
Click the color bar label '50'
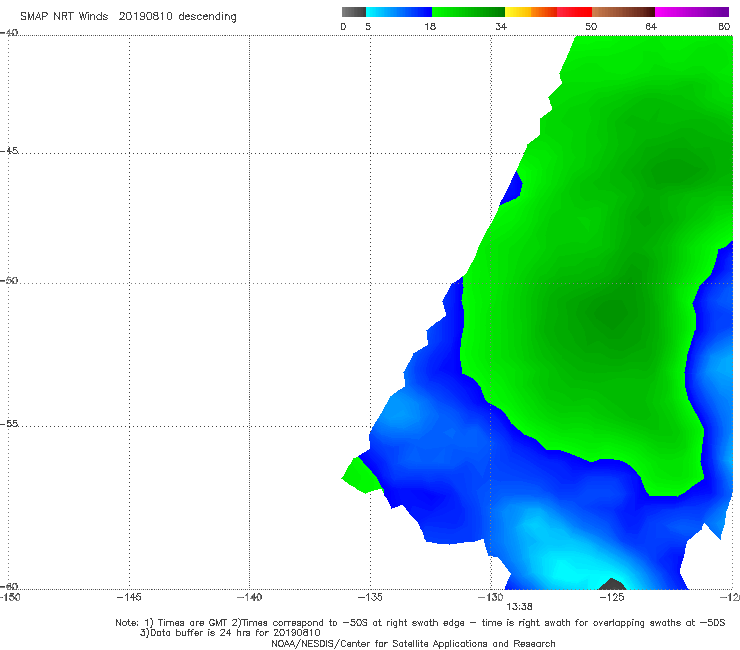tap(591, 26)
